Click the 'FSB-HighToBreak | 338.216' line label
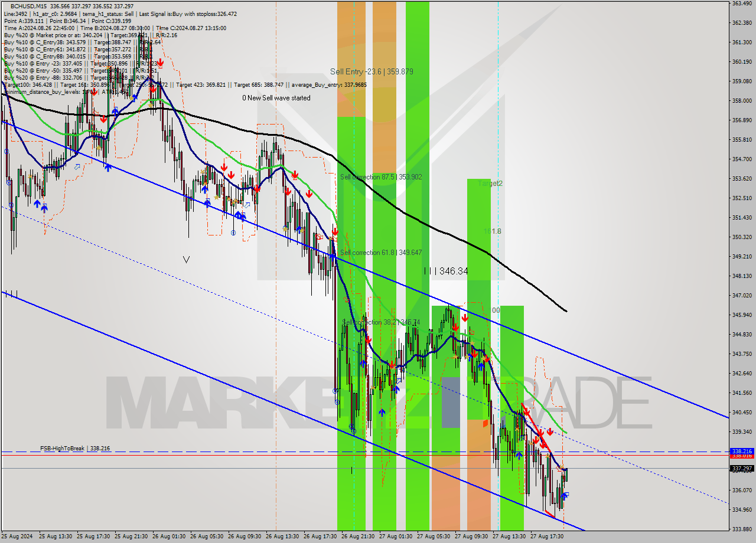 pos(75,449)
